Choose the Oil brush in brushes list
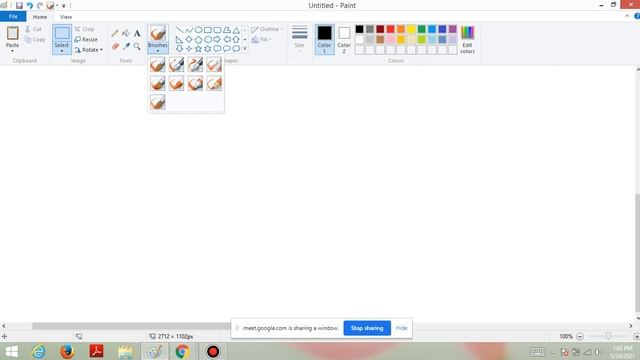Screen dimensions: 640x360 tap(158, 83)
